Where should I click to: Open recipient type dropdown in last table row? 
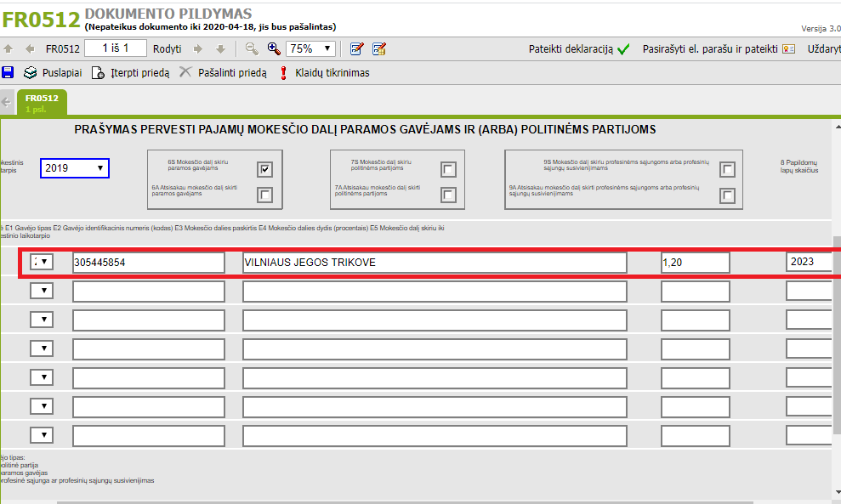(x=42, y=435)
